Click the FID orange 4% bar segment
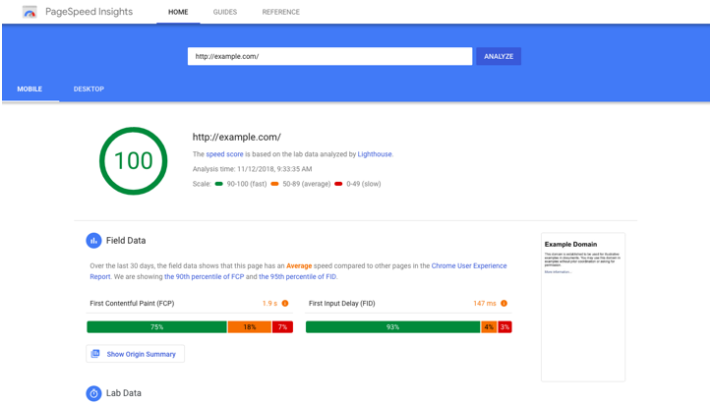 point(489,327)
